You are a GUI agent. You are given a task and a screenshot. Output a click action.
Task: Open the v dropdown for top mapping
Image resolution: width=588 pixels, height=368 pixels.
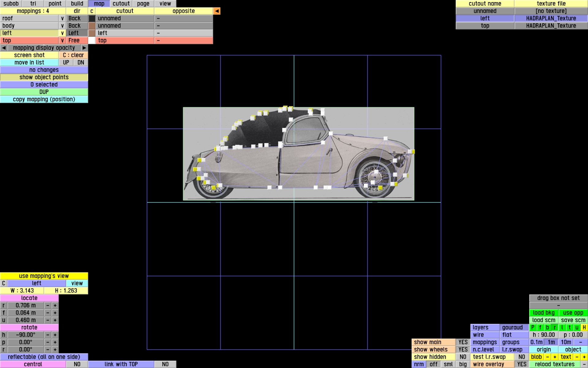coord(62,40)
